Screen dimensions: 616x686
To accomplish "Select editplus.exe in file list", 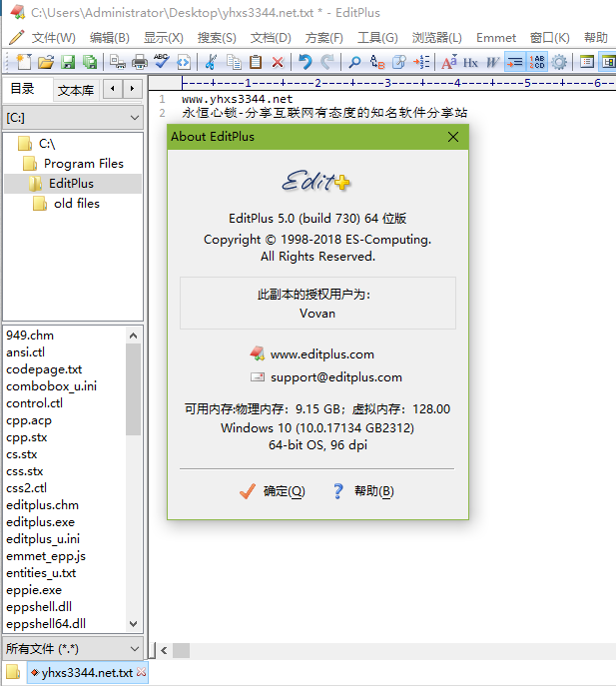I will pos(40,522).
